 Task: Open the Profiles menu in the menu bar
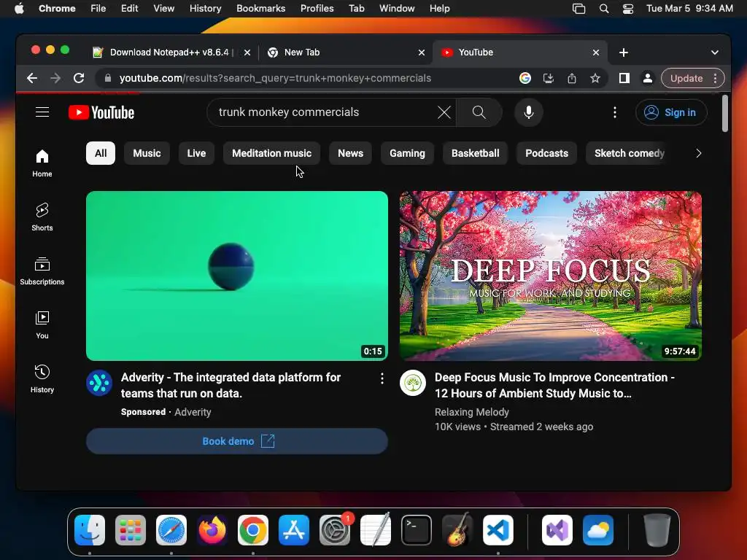(317, 8)
